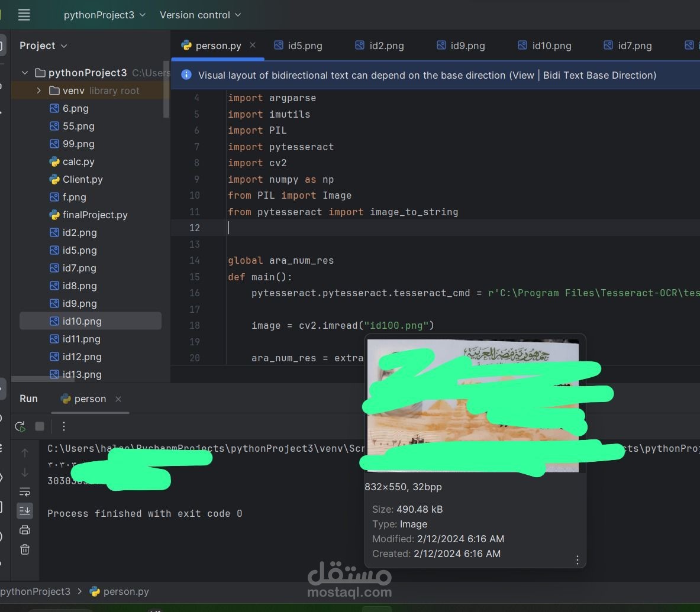Viewport: 700px width, 612px height.
Task: Open the image preview three-dot menu
Action: point(577,559)
